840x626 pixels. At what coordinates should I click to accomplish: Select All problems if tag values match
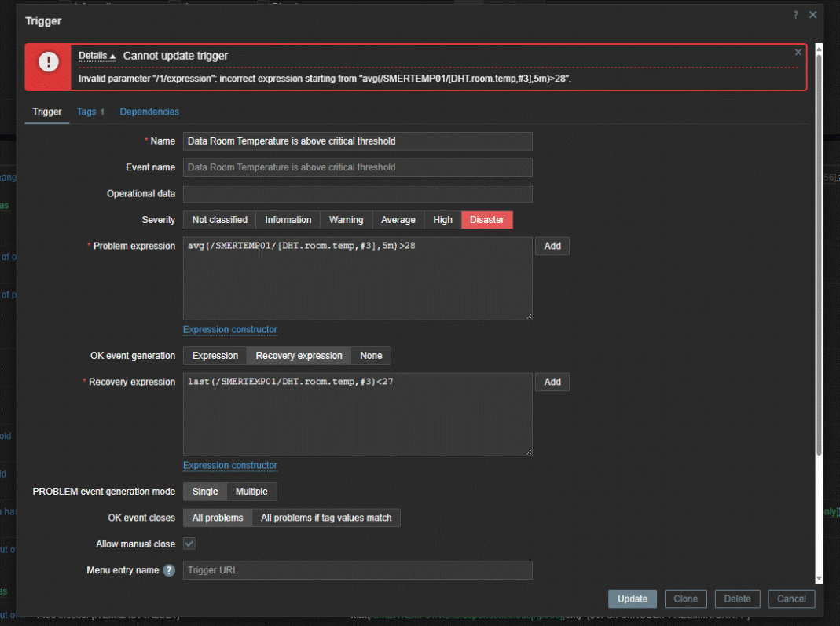coord(326,518)
